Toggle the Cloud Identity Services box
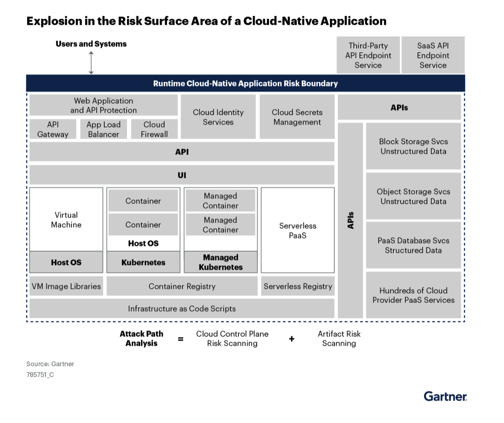This screenshot has height=423, width=504. [218, 117]
